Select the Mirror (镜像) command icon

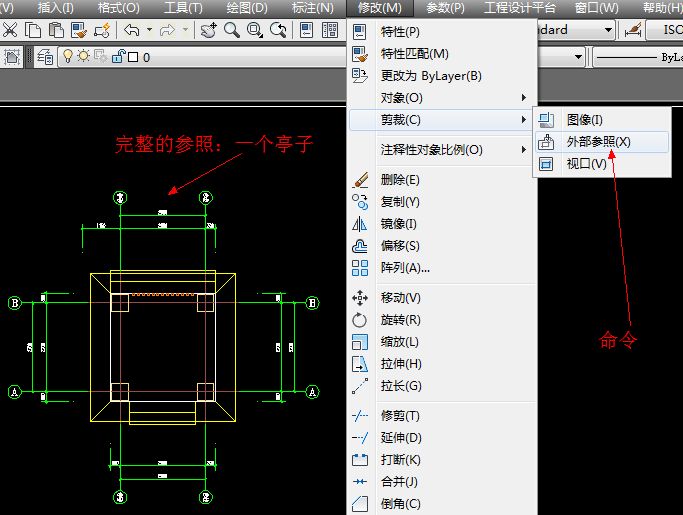pyautogui.click(x=361, y=224)
